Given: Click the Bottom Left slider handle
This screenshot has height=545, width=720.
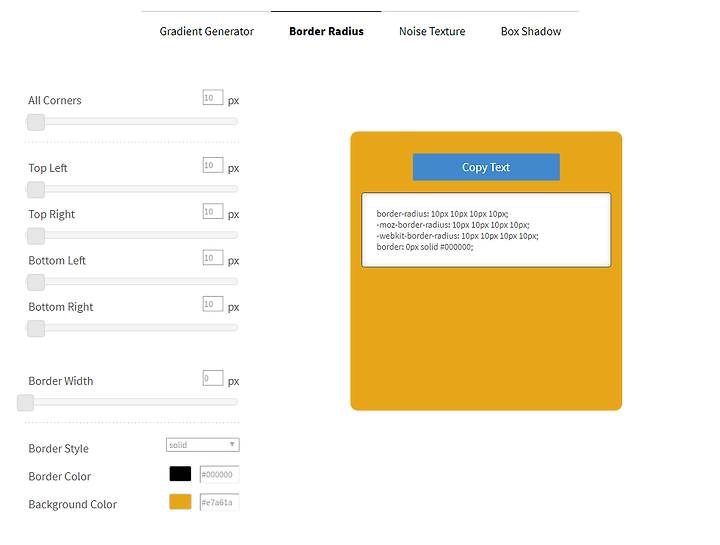Looking at the screenshot, I should point(36,282).
